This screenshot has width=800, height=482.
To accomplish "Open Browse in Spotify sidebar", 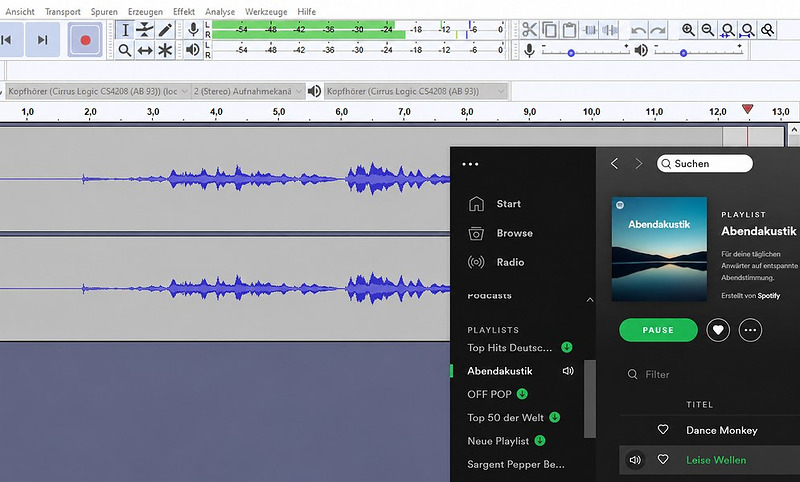I will (500, 233).
